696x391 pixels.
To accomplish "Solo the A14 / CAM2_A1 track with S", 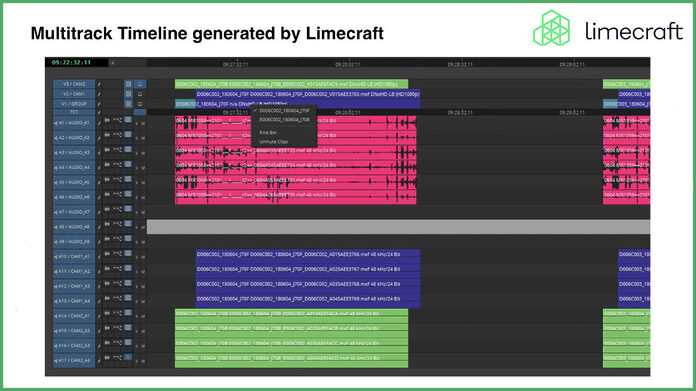I will pyautogui.click(x=137, y=316).
